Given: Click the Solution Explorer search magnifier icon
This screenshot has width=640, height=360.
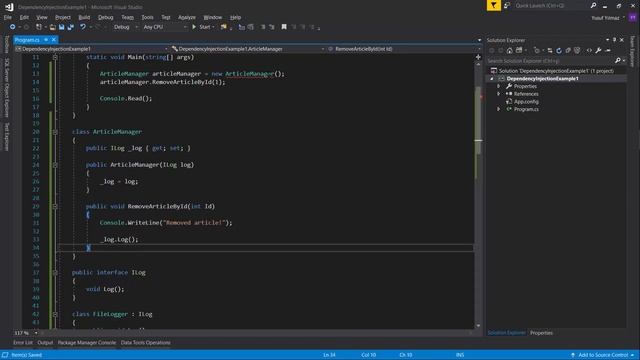Looking at the screenshot, I should (618, 60).
